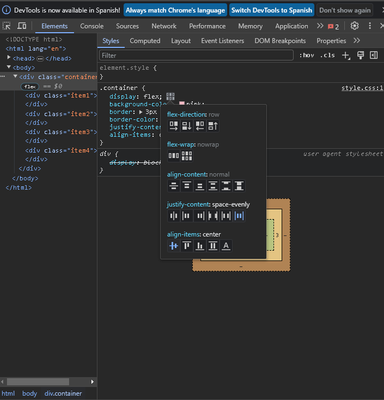Deselect align-items center icon

[x=174, y=246]
